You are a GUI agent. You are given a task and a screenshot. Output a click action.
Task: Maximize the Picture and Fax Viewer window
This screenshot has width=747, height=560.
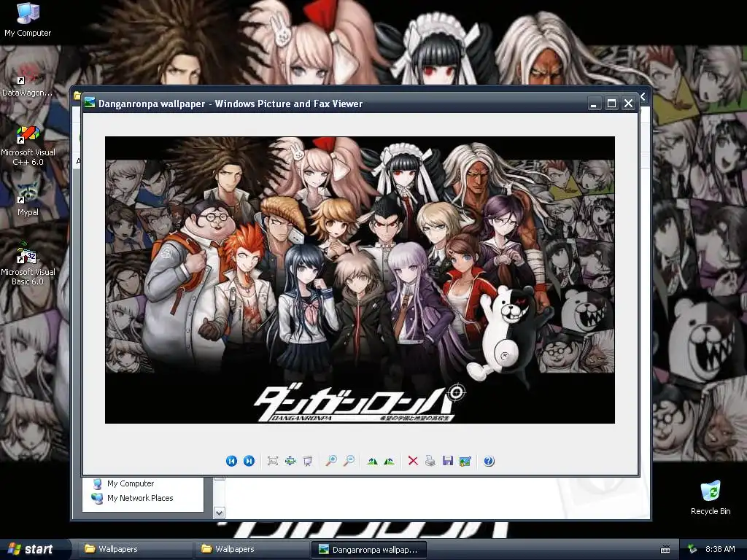click(x=612, y=104)
